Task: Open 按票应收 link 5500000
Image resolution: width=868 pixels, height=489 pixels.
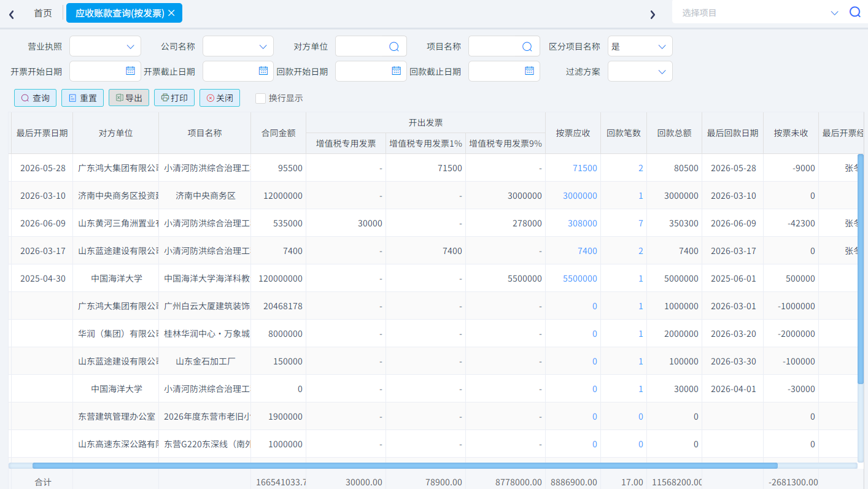Action: pos(579,279)
